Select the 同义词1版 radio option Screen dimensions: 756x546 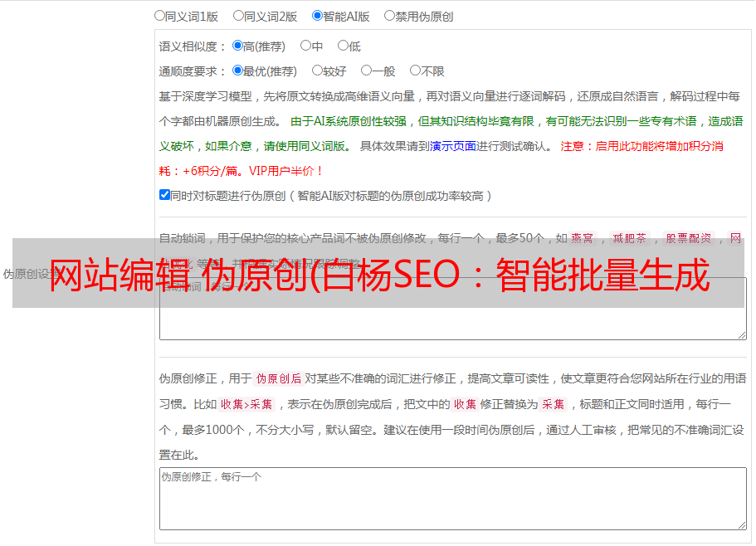pyautogui.click(x=159, y=16)
